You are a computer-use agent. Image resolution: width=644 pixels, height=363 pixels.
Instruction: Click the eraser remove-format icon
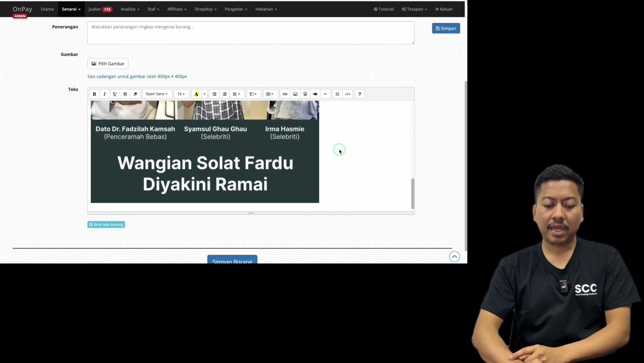[x=135, y=94]
